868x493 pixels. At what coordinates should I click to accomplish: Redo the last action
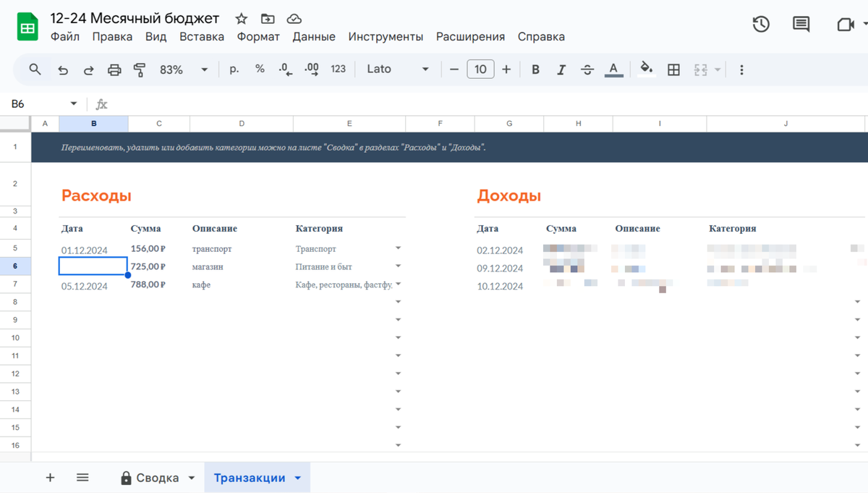(88, 69)
